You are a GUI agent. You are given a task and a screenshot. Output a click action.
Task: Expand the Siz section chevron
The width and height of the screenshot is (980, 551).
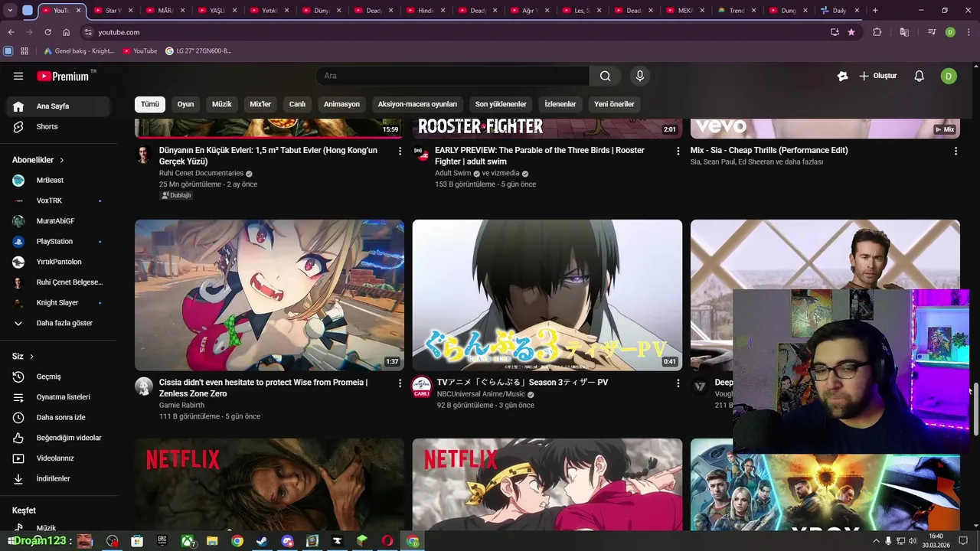point(31,357)
